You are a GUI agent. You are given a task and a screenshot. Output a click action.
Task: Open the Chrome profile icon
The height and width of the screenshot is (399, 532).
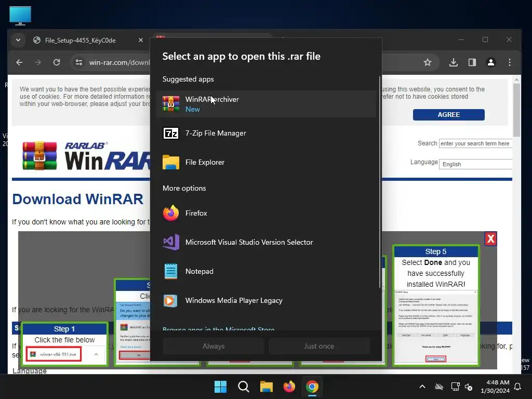pos(491,62)
